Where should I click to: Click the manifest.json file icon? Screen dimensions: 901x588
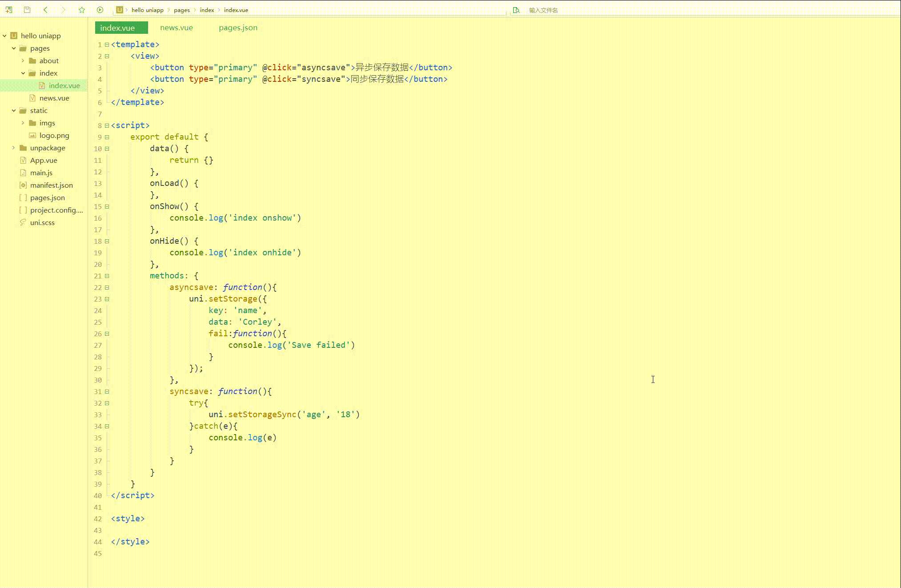coord(23,185)
